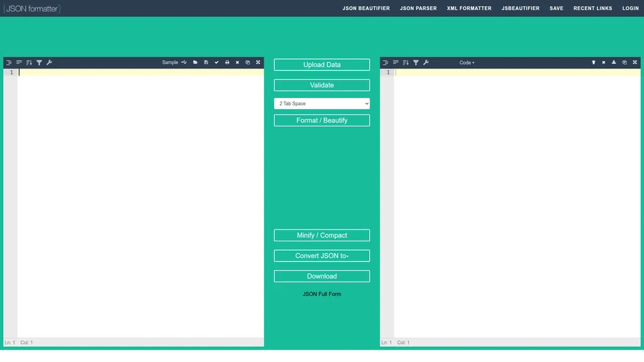Click the Upload Data button
Image resolution: width=644 pixels, height=362 pixels.
click(x=321, y=65)
